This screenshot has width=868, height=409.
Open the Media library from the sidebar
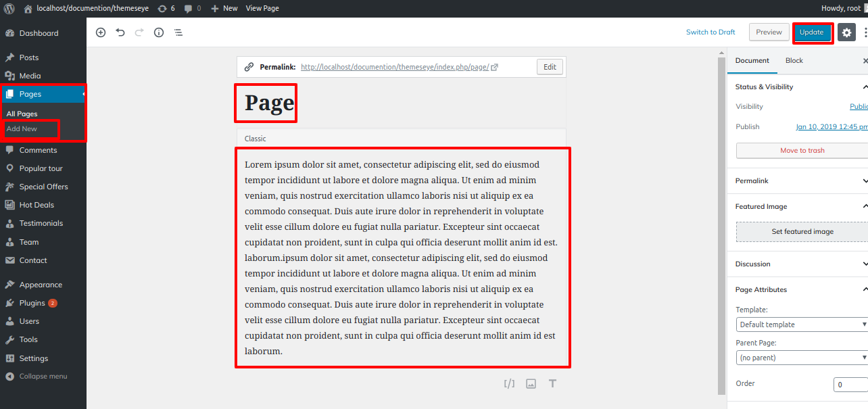(x=28, y=76)
